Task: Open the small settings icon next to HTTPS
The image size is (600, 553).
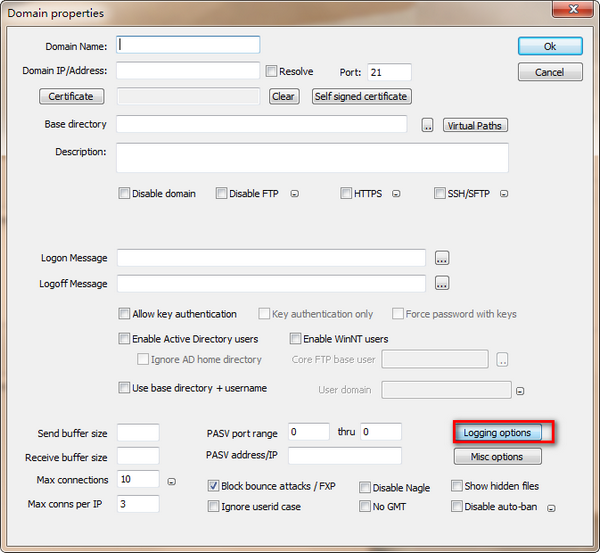Action: pos(396,194)
